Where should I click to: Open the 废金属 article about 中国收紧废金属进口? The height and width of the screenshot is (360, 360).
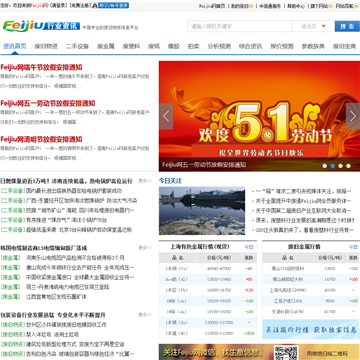(80, 277)
